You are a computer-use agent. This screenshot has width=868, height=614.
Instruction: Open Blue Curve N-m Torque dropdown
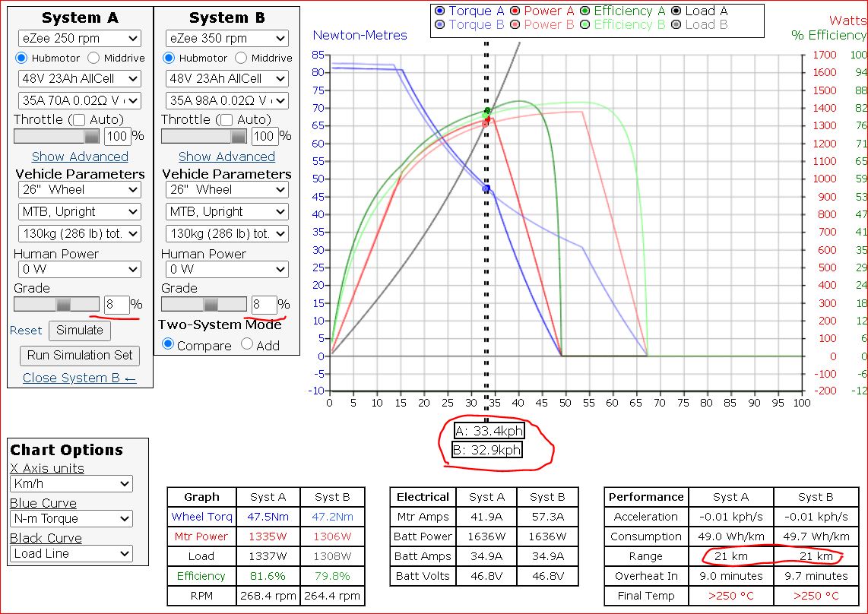pos(71,519)
